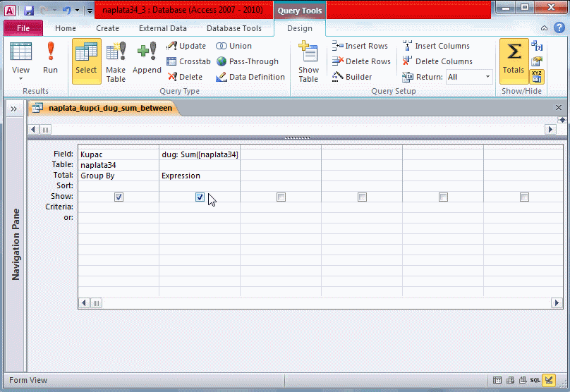This screenshot has width=570, height=392.
Task: Switch to SQL view in status bar
Action: click(535, 380)
